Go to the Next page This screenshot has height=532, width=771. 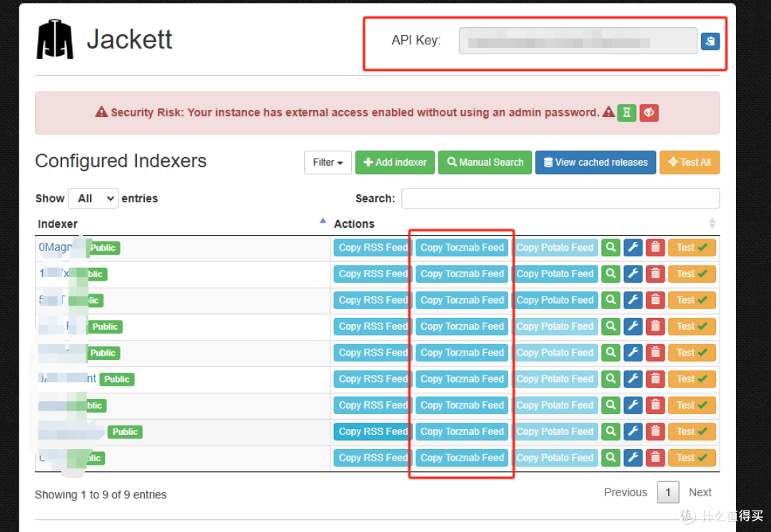tap(700, 492)
